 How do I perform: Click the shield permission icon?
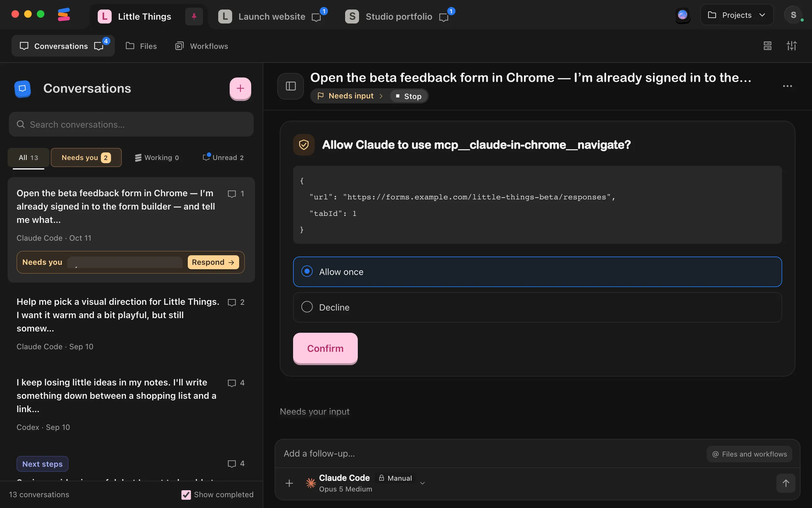[x=304, y=145]
